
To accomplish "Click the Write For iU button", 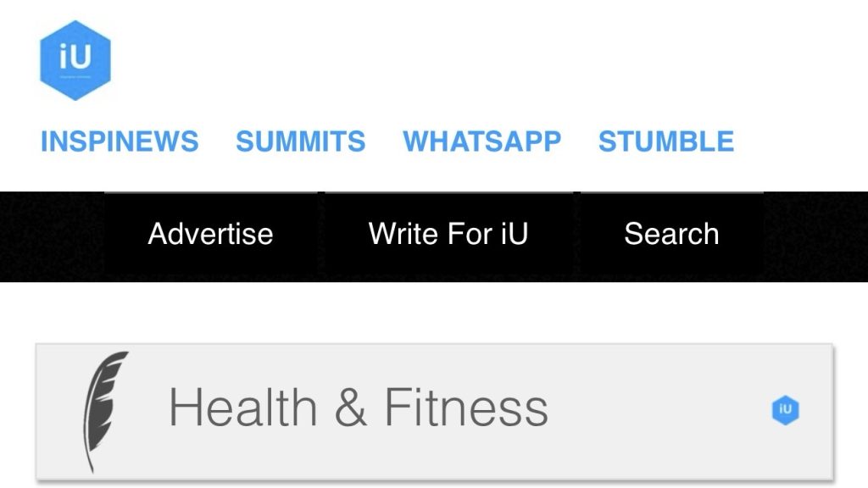I will click(x=448, y=234).
